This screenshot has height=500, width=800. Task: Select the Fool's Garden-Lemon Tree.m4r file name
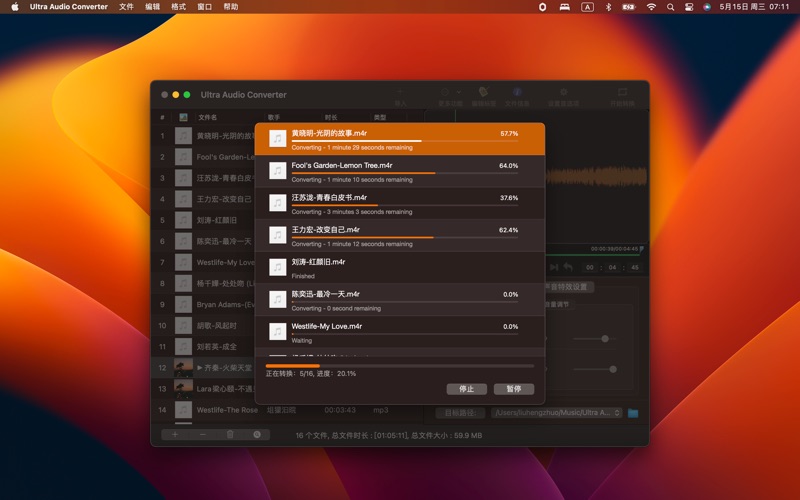(342, 165)
